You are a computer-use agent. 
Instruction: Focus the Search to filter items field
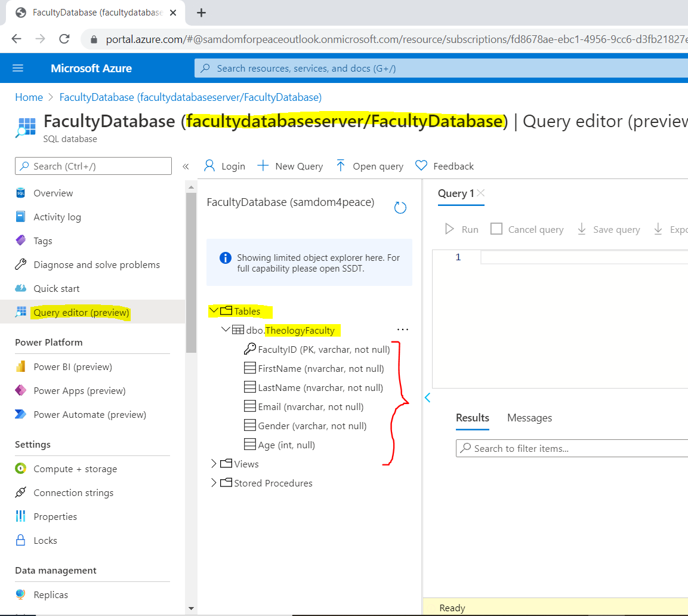pyautogui.click(x=572, y=448)
